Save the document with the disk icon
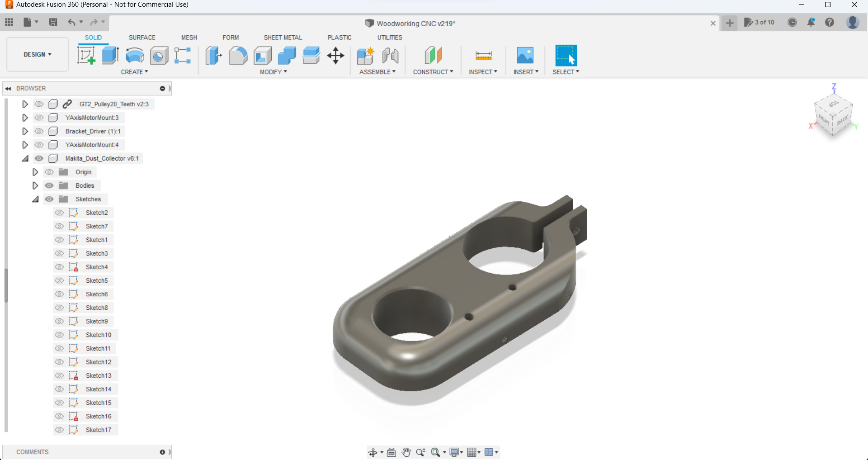This screenshot has height=460, width=868. (x=53, y=22)
